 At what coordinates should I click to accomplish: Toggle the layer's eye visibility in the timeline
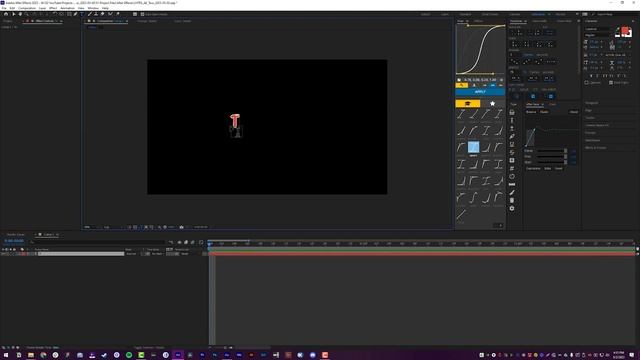pos(3,254)
